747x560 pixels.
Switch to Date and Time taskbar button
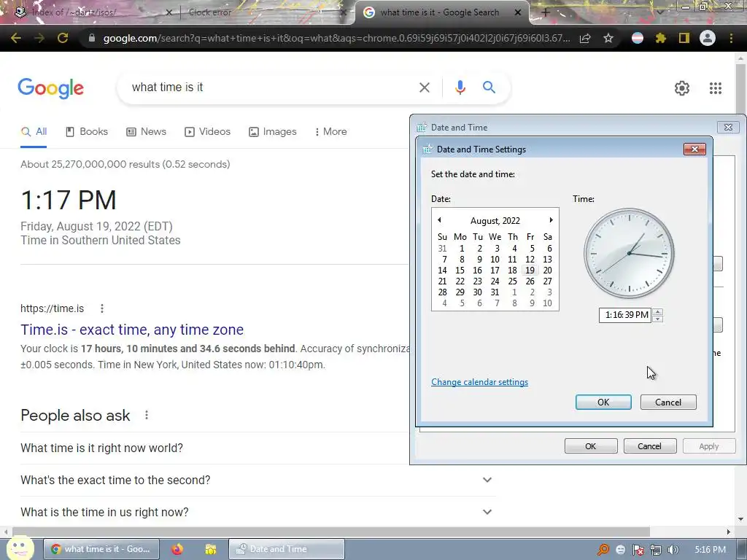(x=286, y=549)
